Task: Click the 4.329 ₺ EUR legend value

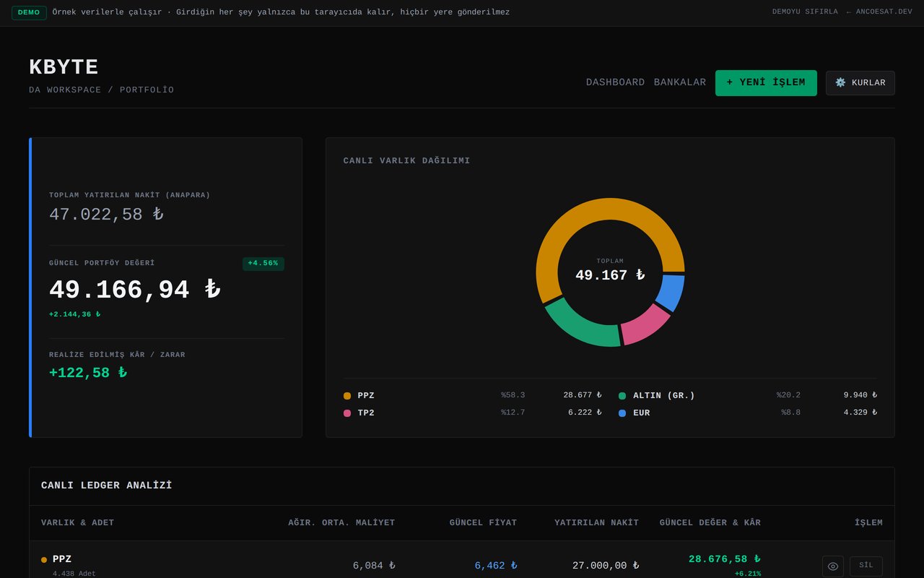Action: 860,413
